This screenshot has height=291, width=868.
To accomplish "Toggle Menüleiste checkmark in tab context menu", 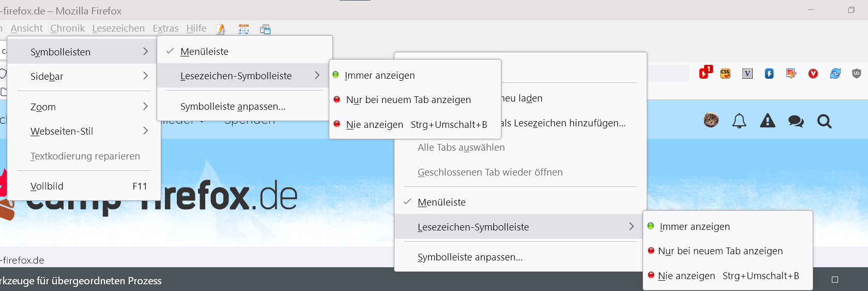I will (x=521, y=202).
